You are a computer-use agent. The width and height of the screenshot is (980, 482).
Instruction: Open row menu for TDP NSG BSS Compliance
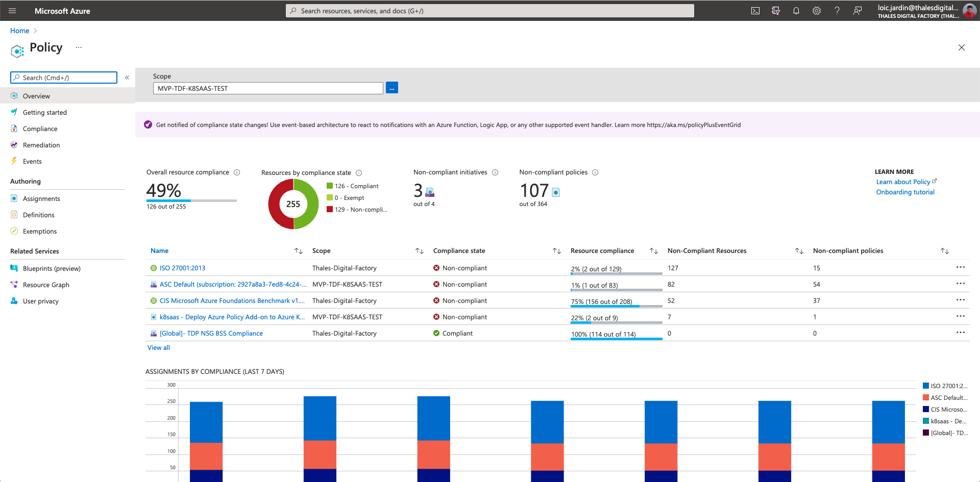(x=961, y=333)
